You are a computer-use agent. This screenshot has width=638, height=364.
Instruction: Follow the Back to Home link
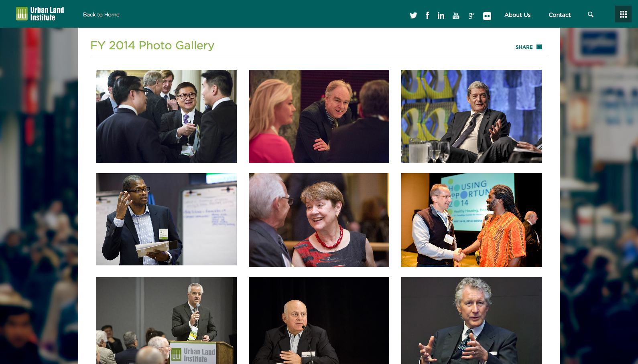click(x=101, y=14)
